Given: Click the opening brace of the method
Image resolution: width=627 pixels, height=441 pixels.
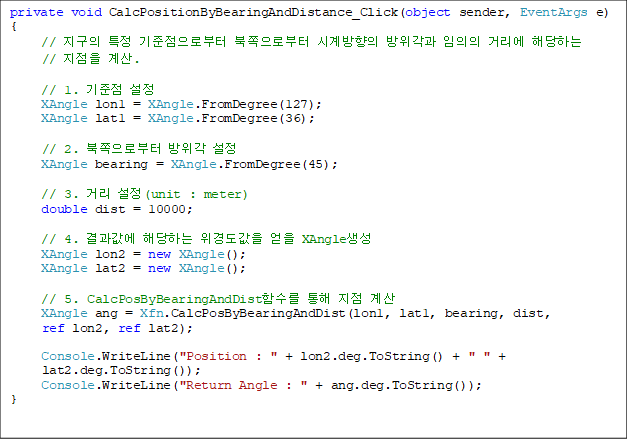Looking at the screenshot, I should click(14, 26).
